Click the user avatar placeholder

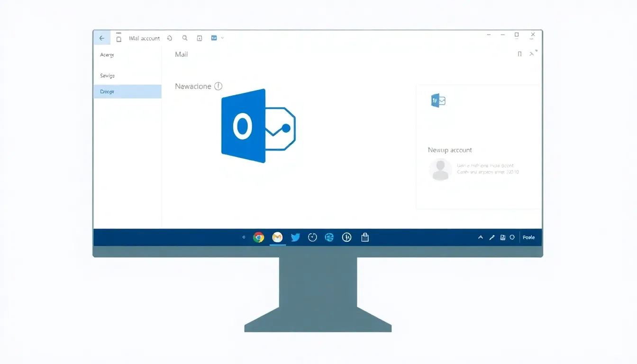pyautogui.click(x=440, y=170)
